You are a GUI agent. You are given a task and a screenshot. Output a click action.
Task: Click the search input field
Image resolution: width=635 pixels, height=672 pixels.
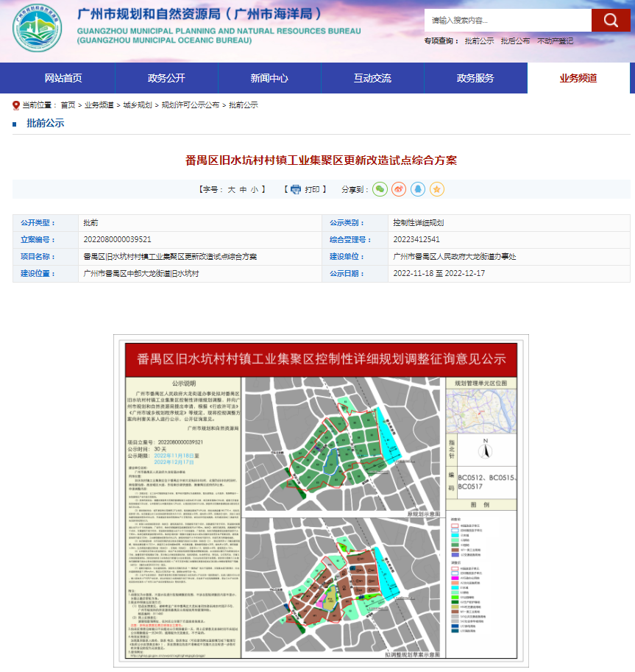click(x=506, y=20)
